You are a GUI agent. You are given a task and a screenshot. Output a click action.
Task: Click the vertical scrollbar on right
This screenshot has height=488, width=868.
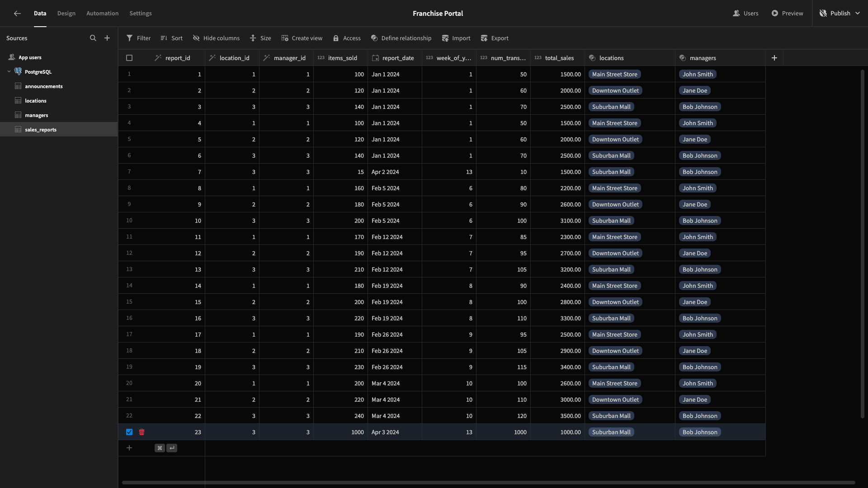(x=862, y=244)
